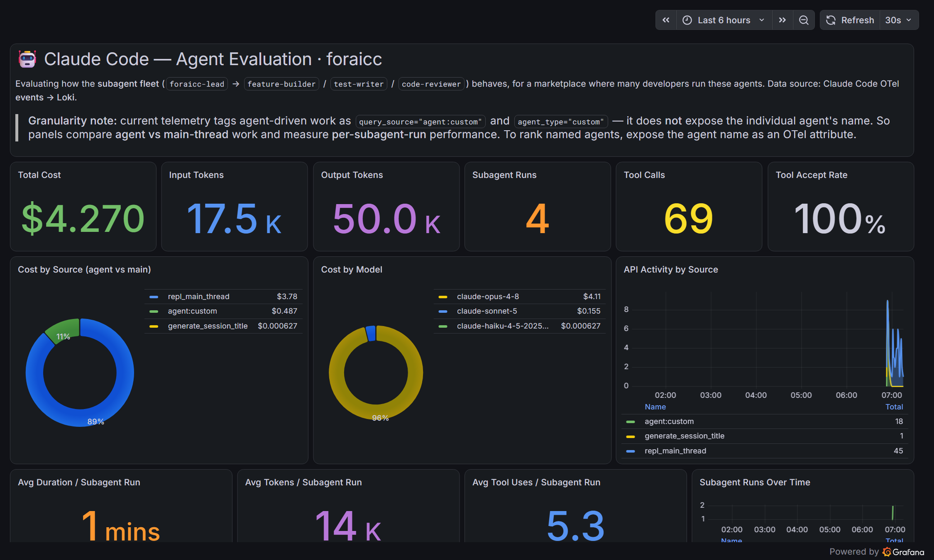
Task: Sort API Activity legend by Total header
Action: pos(894,407)
